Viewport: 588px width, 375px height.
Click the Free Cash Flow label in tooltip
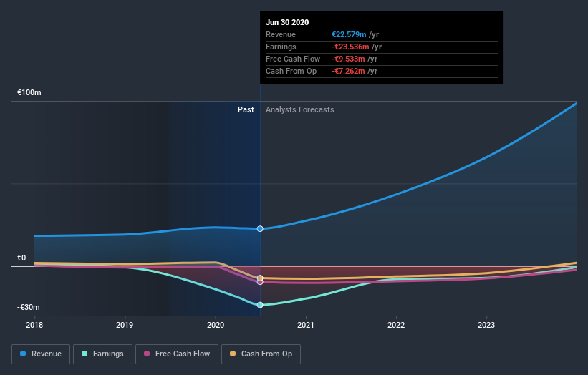tap(293, 59)
